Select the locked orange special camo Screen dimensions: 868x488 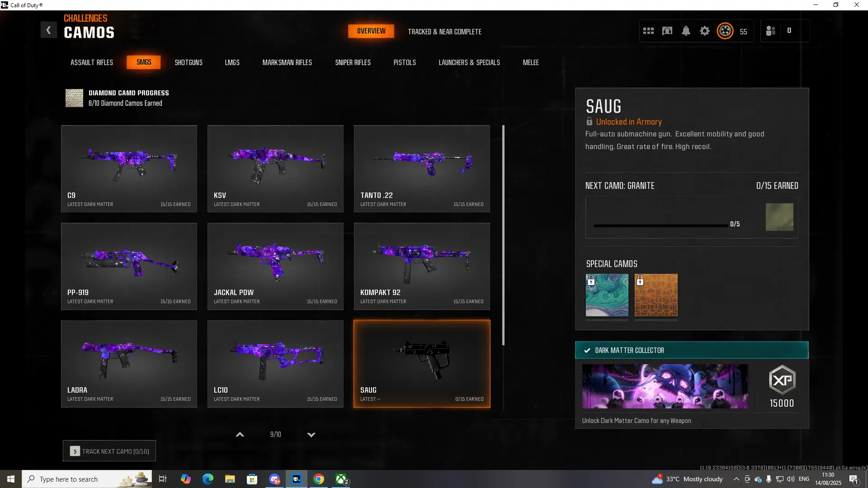coord(656,295)
